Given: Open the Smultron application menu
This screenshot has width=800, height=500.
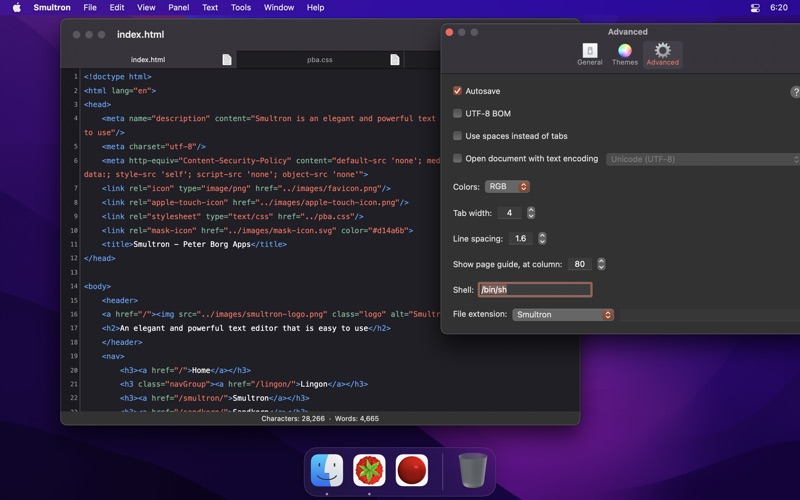Looking at the screenshot, I should [52, 8].
